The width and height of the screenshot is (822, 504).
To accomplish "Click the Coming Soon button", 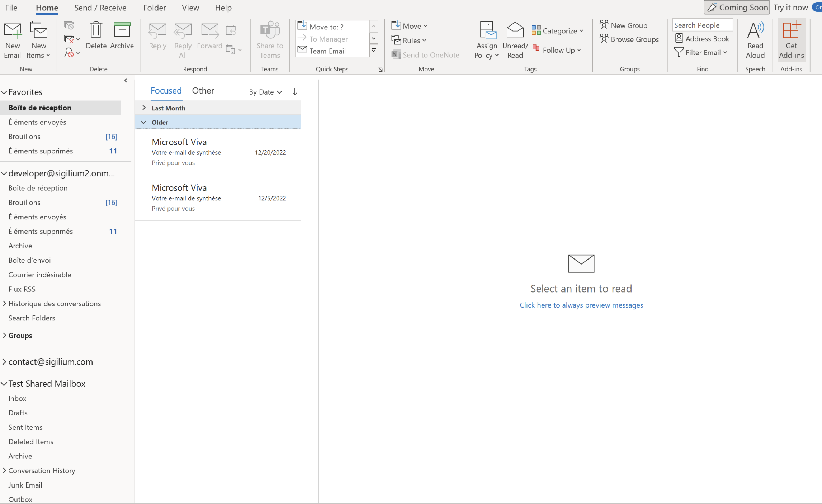I will (737, 8).
